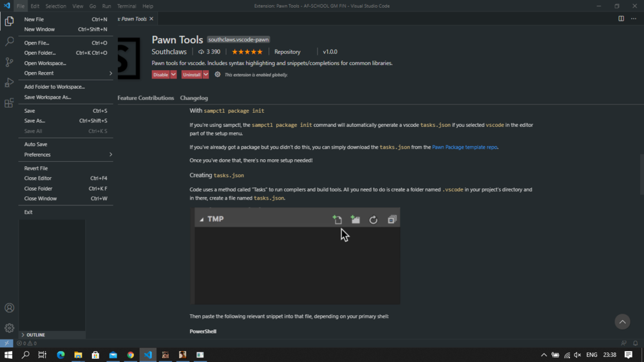Open the Selection menu in menu bar
Image resolution: width=644 pixels, height=362 pixels.
tap(55, 6)
